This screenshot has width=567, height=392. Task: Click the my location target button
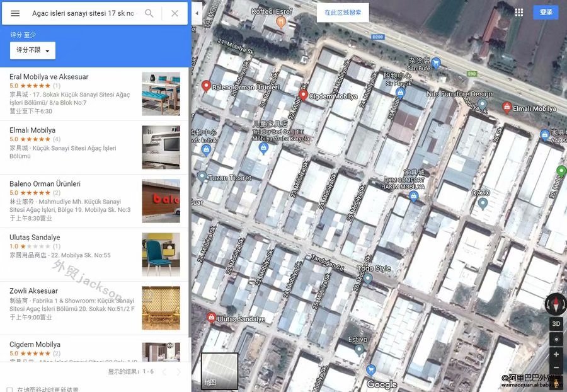coord(556,339)
